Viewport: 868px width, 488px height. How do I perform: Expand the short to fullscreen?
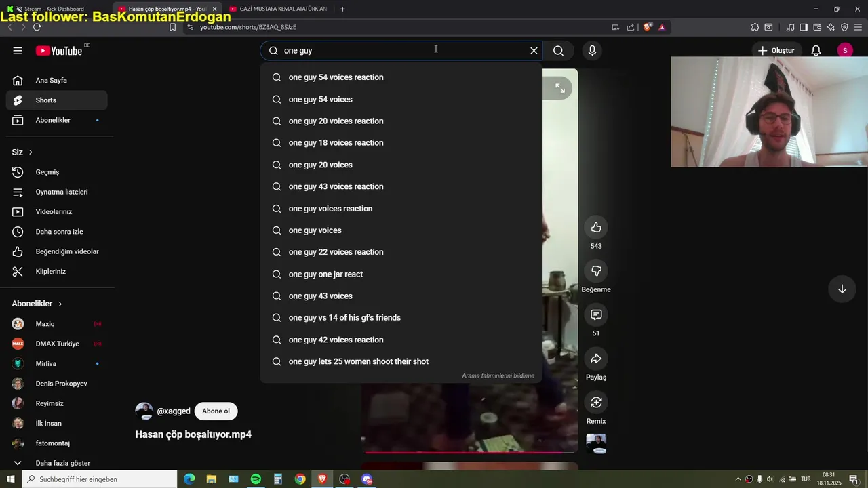560,88
